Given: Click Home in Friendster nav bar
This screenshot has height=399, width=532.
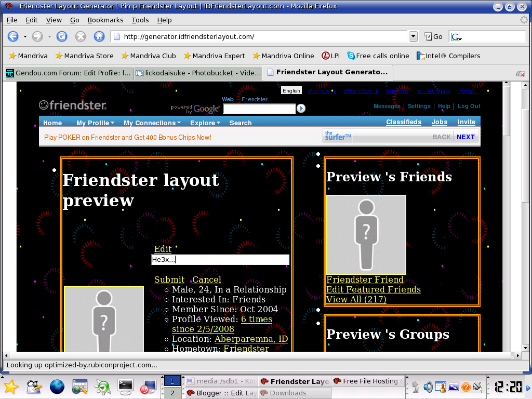Looking at the screenshot, I should point(52,123).
